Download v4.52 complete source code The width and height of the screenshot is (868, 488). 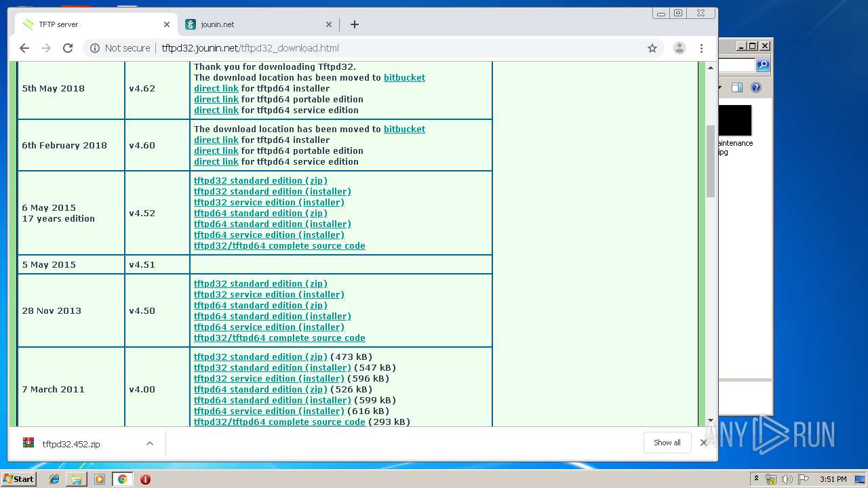pyautogui.click(x=279, y=245)
